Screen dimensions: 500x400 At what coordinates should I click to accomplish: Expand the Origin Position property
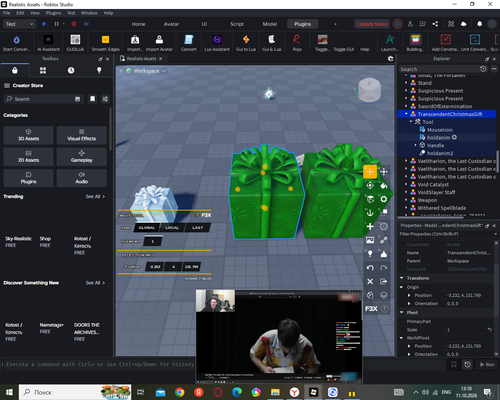pyautogui.click(x=409, y=295)
